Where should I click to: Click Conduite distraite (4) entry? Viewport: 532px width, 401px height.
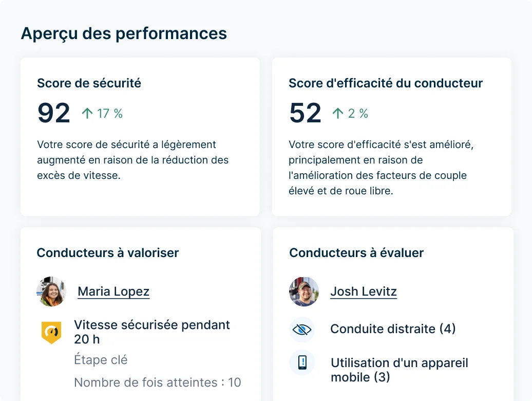tap(392, 329)
